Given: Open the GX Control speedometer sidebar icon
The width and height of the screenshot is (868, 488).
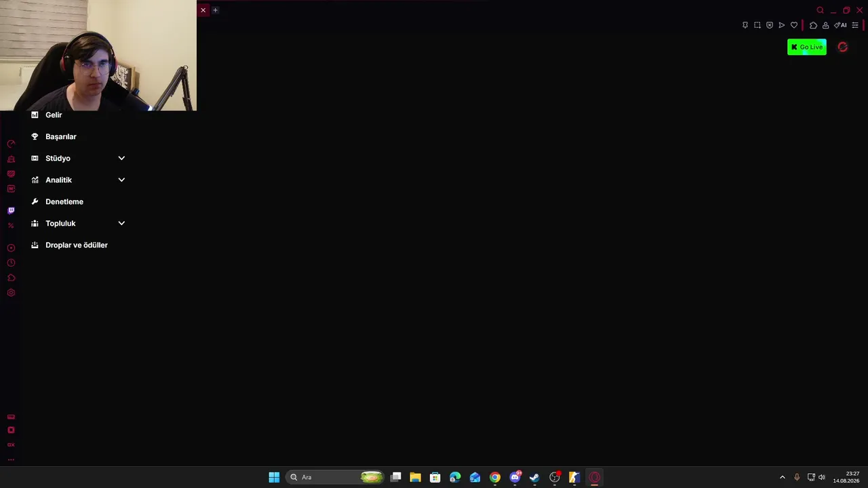Looking at the screenshot, I should point(11,144).
